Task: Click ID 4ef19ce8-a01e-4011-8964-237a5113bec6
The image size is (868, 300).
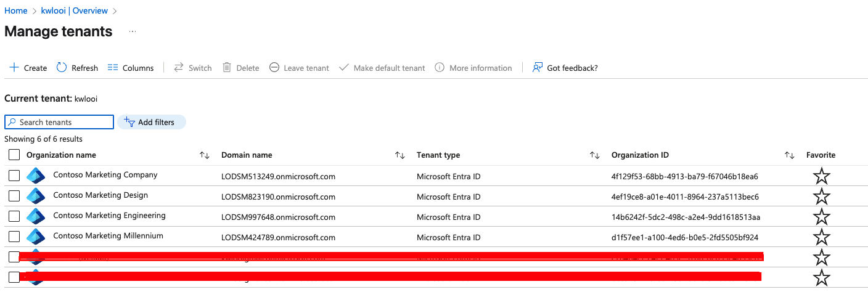Action: pos(685,197)
